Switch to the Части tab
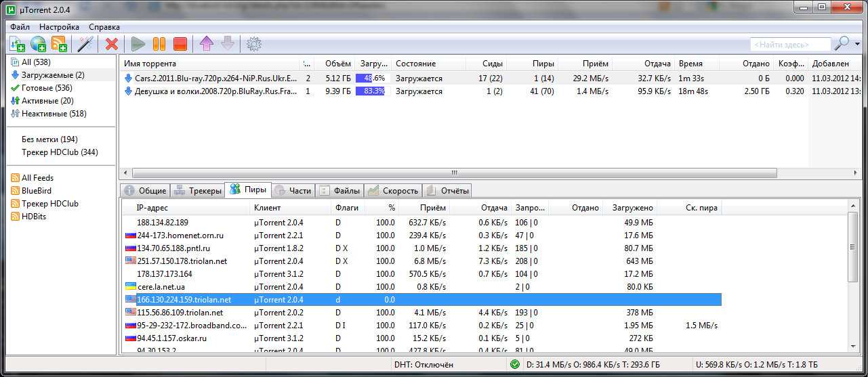 pyautogui.click(x=293, y=191)
